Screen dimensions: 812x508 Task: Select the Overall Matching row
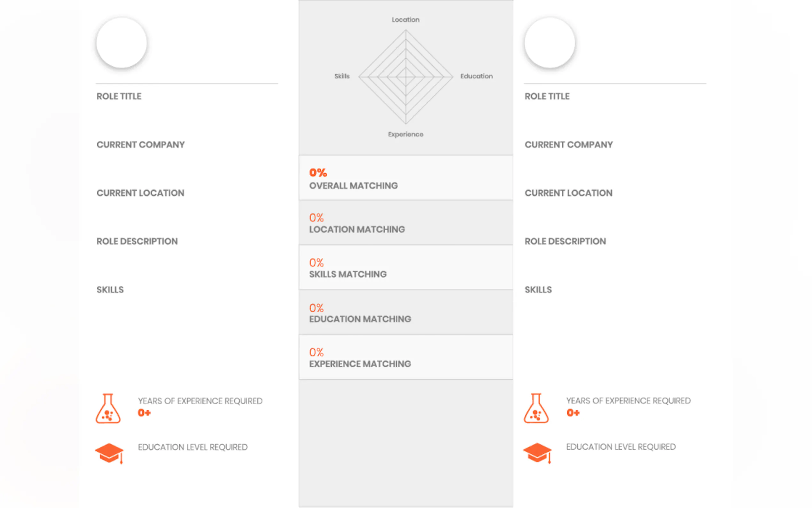(x=405, y=178)
